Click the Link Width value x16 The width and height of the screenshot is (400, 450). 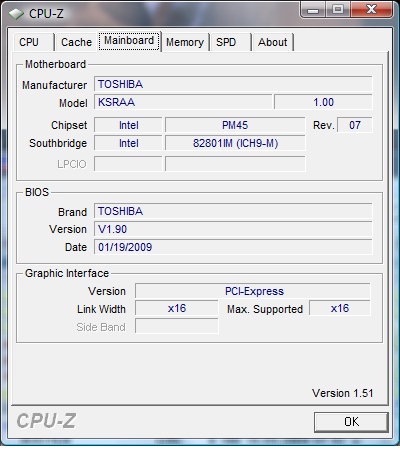click(x=177, y=308)
